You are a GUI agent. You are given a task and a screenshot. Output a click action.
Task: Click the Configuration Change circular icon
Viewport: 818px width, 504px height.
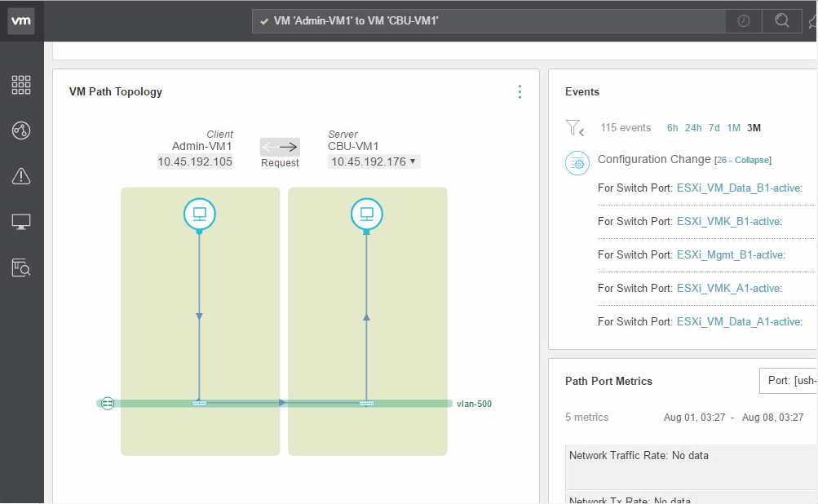pos(577,163)
